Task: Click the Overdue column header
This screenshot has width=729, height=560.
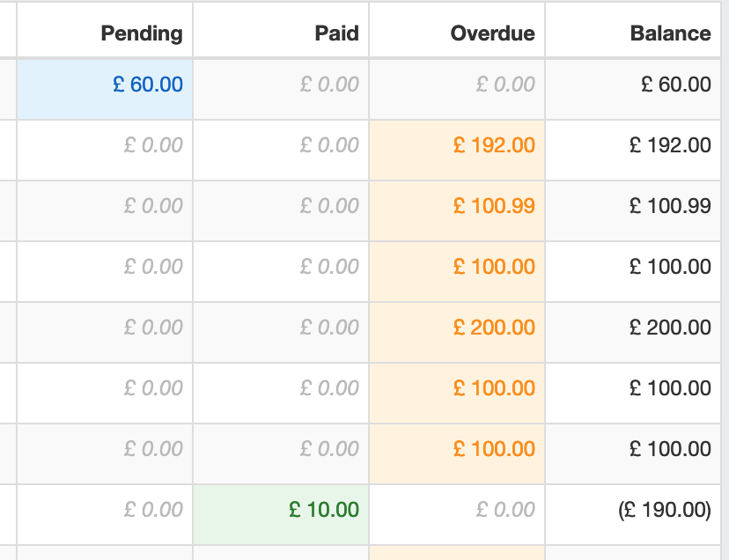Action: click(x=493, y=33)
